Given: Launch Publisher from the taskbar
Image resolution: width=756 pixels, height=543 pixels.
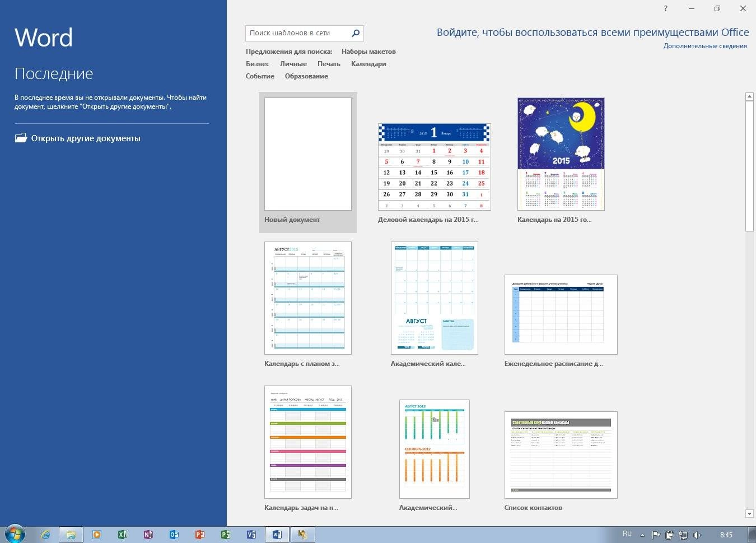Looking at the screenshot, I should click(225, 535).
